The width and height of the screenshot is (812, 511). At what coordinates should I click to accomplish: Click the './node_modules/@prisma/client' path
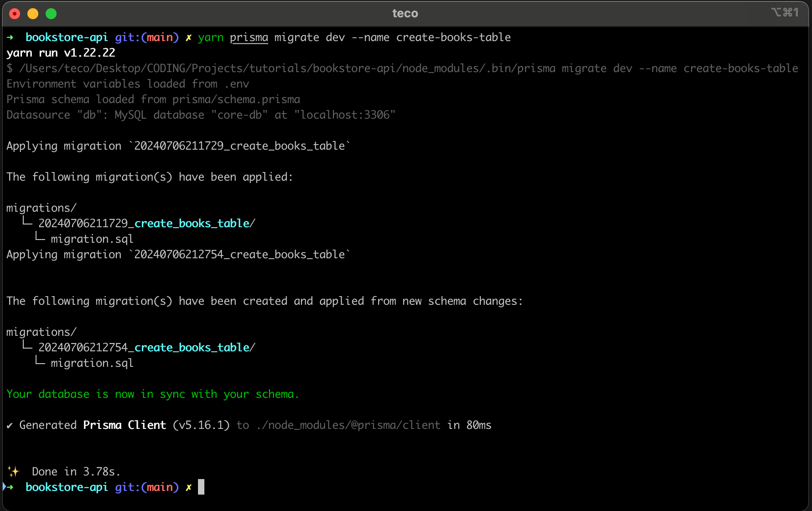(x=349, y=425)
